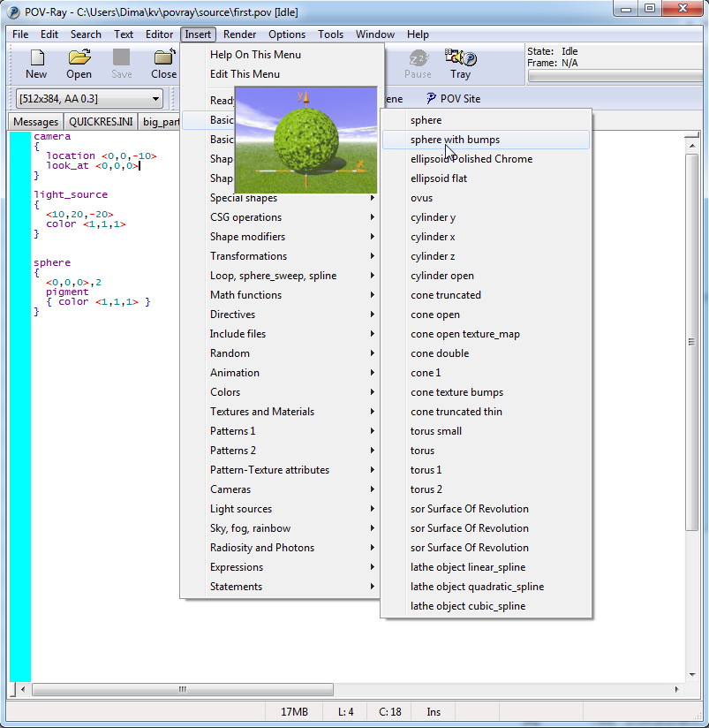Click the vertical scrollbar up arrow
This screenshot has height=728, width=709.
coord(692,146)
